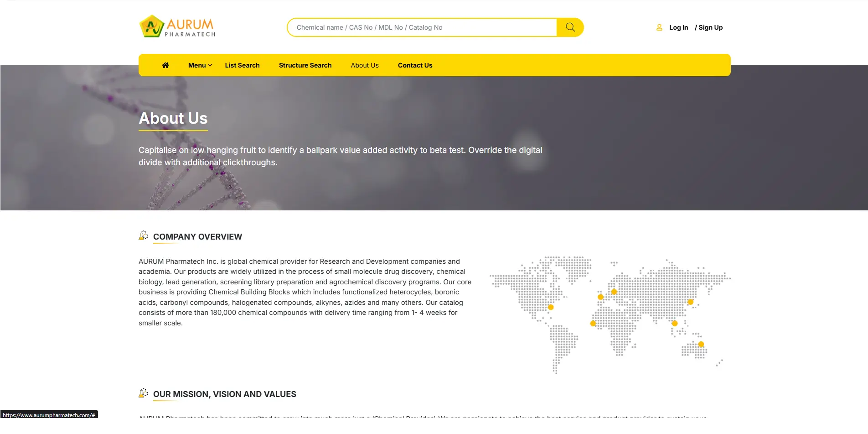Image resolution: width=868 pixels, height=434 pixels.
Task: Open the Contact Us page
Action: point(415,65)
